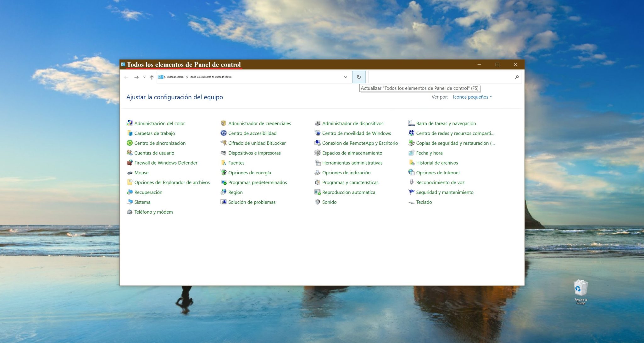Image resolution: width=644 pixels, height=343 pixels.
Task: Click the Recuperación icon
Action: (130, 192)
